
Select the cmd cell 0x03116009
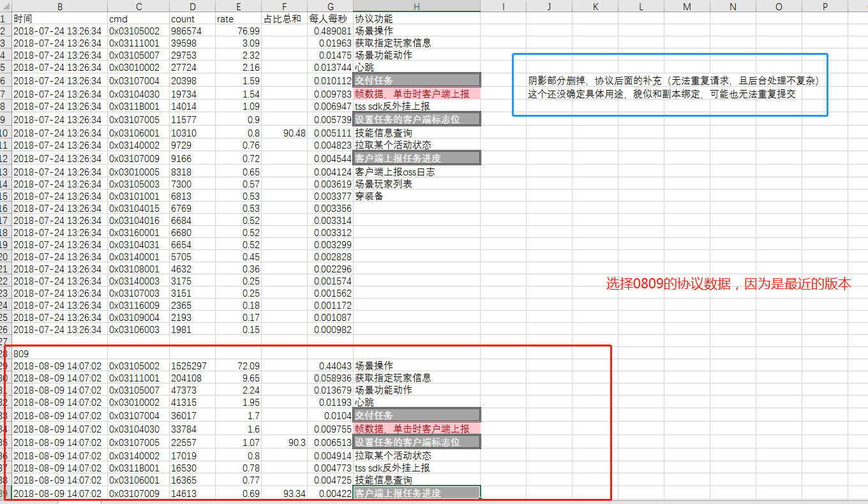point(138,305)
